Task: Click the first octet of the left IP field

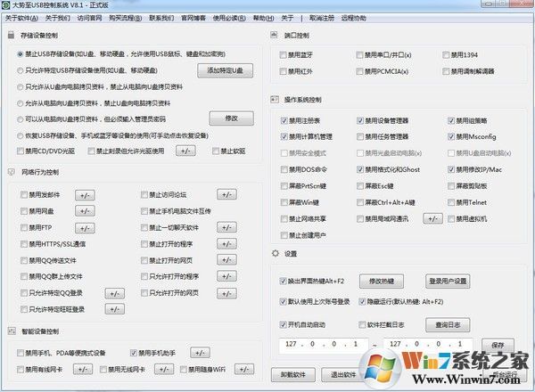Action: pos(291,344)
